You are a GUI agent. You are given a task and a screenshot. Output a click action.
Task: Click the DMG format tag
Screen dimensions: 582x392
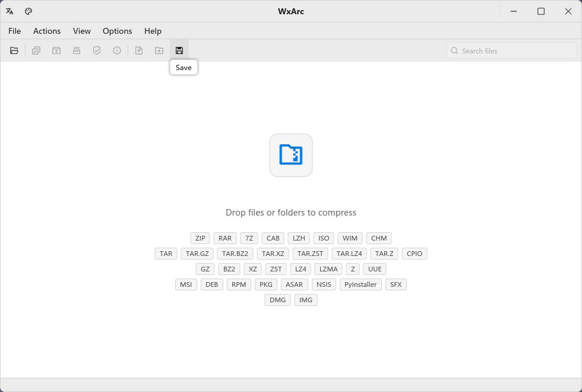click(x=278, y=300)
